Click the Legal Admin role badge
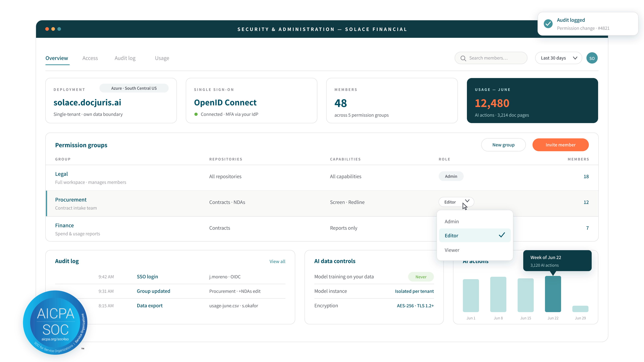 (451, 176)
